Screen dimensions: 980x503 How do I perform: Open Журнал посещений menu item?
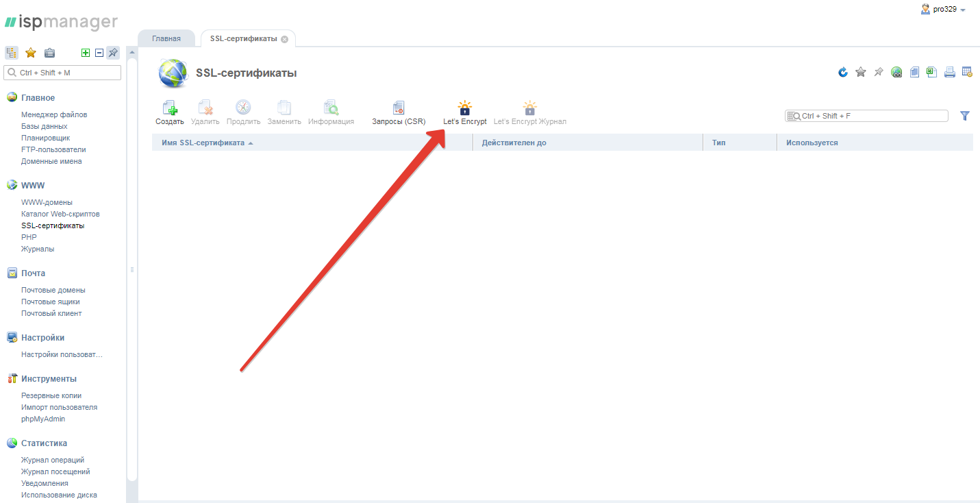coord(55,471)
